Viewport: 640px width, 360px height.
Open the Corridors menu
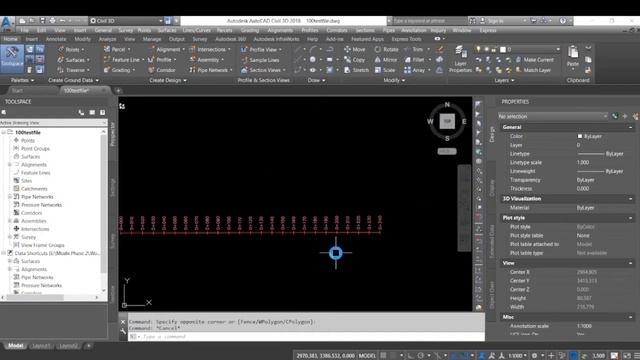337,30
